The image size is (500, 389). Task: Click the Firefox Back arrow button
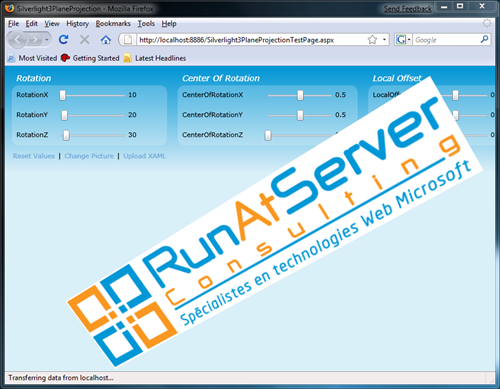(x=17, y=40)
